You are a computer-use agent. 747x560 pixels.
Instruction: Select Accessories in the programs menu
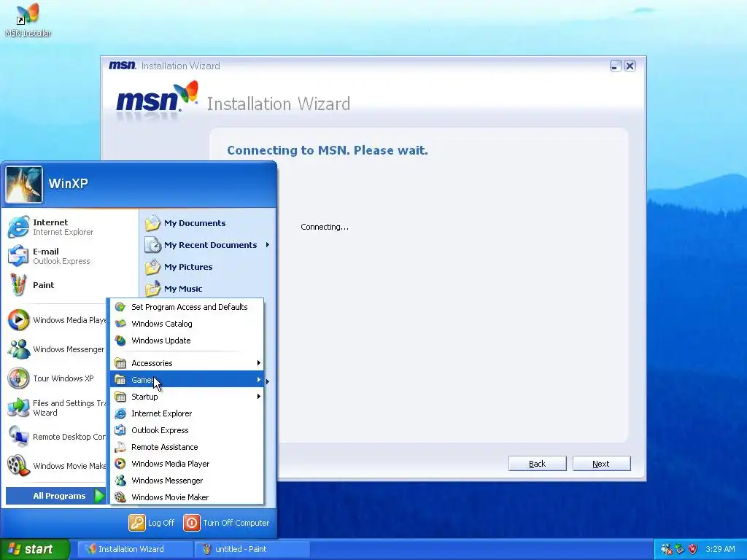pyautogui.click(x=187, y=363)
